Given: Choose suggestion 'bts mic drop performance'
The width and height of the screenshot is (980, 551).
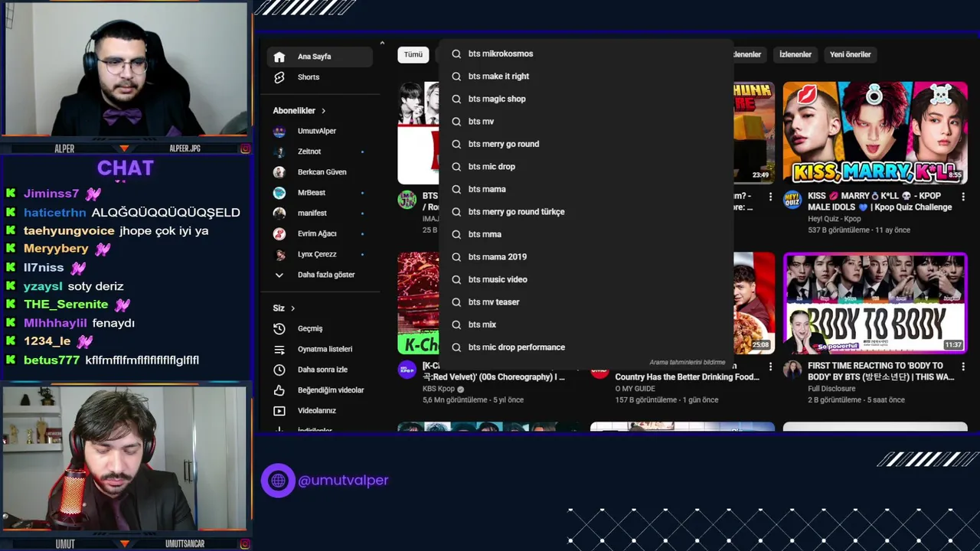Looking at the screenshot, I should (x=586, y=347).
